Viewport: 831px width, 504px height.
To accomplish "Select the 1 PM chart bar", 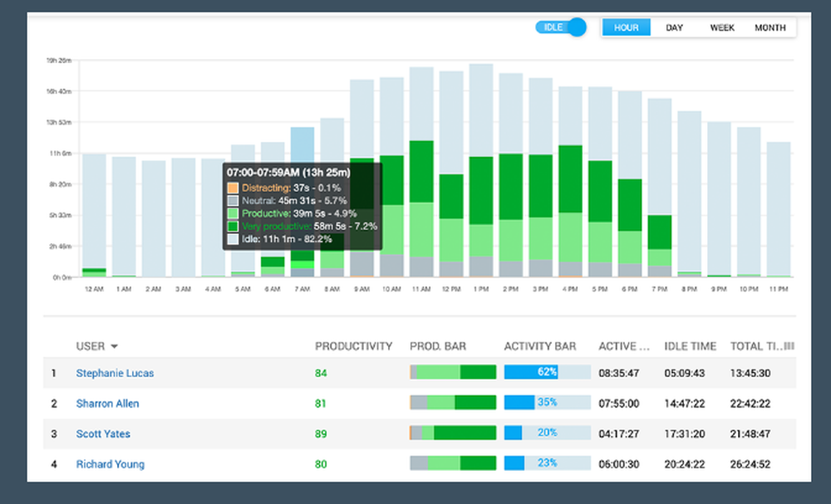I will click(x=480, y=170).
